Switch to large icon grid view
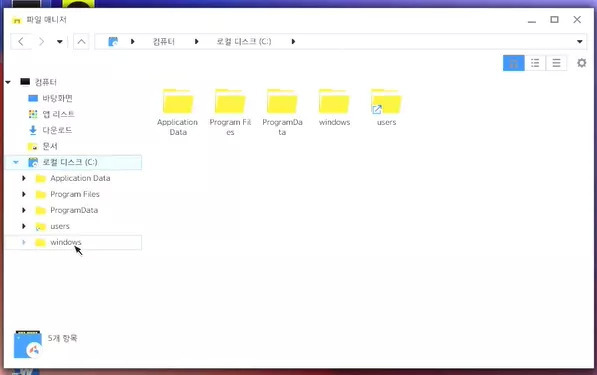The height and width of the screenshot is (375, 597). point(513,63)
